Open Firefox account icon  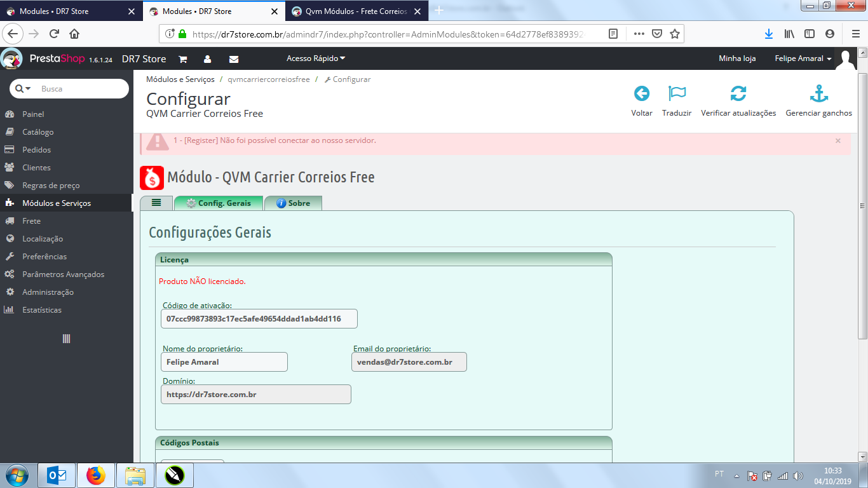point(830,34)
